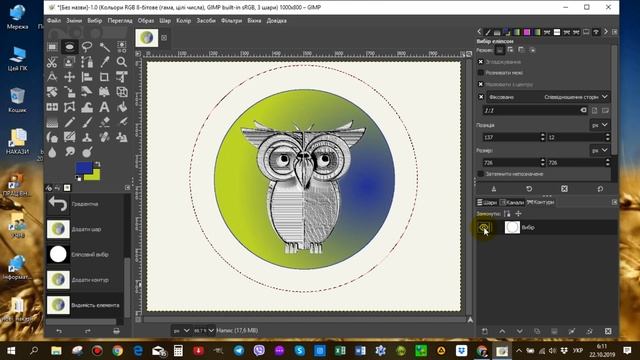The height and width of the screenshot is (360, 640).
Task: Select Додати шар step in undo history
Action: pos(84,229)
